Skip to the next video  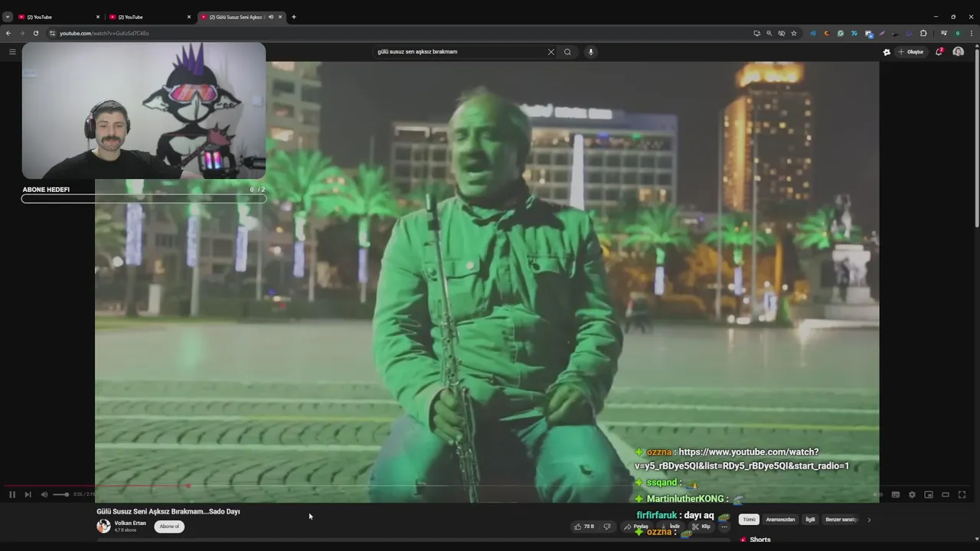28,494
